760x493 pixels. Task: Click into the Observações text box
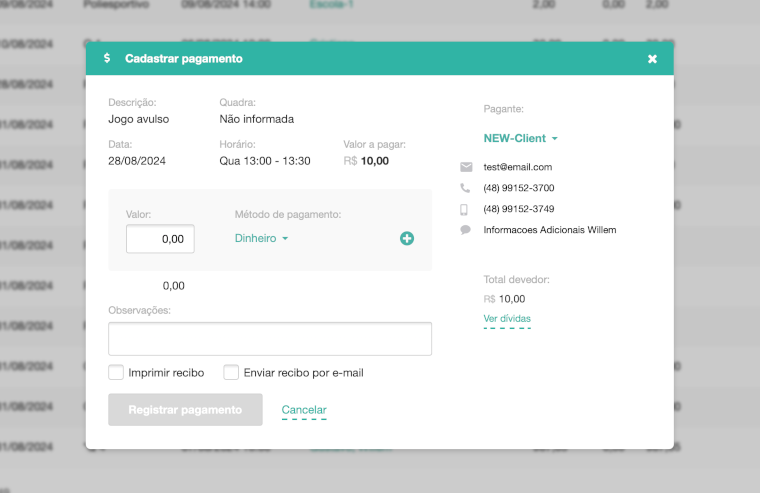click(x=270, y=339)
